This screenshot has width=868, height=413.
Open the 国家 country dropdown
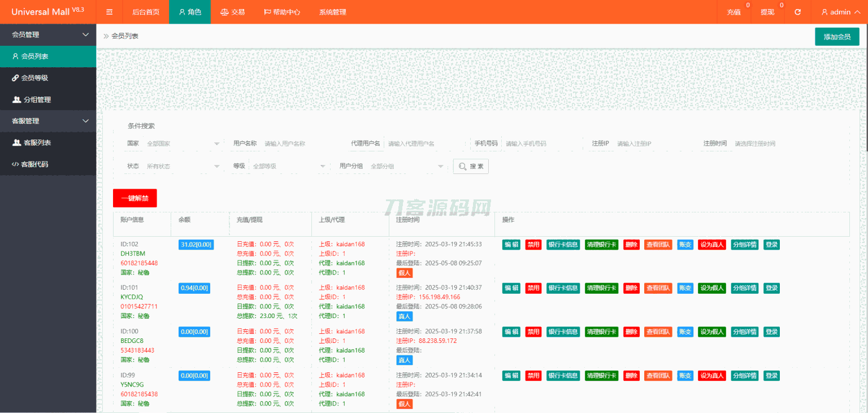[x=182, y=144]
